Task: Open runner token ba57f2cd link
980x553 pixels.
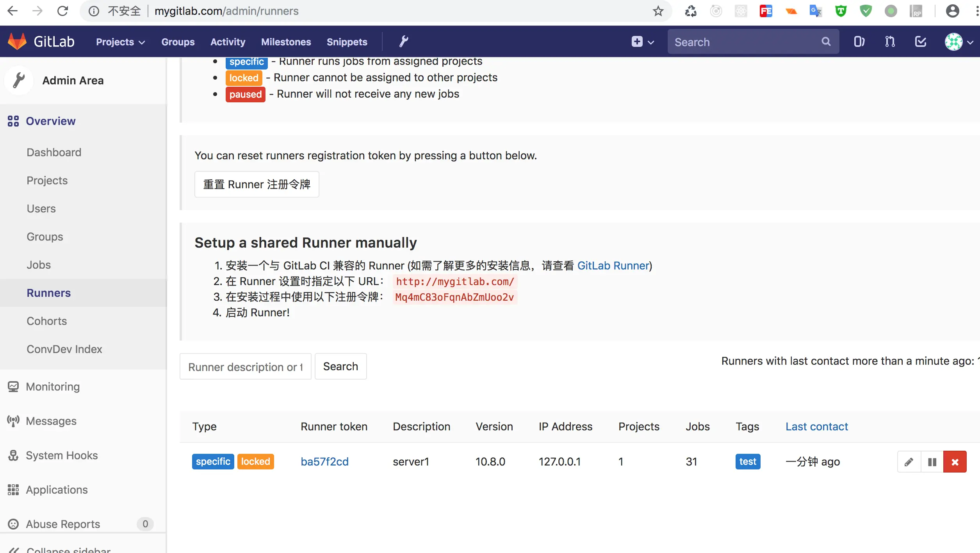Action: tap(324, 462)
